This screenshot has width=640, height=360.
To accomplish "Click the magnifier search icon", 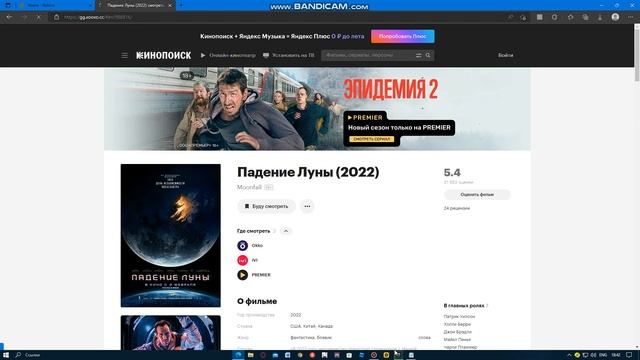I will 428,55.
